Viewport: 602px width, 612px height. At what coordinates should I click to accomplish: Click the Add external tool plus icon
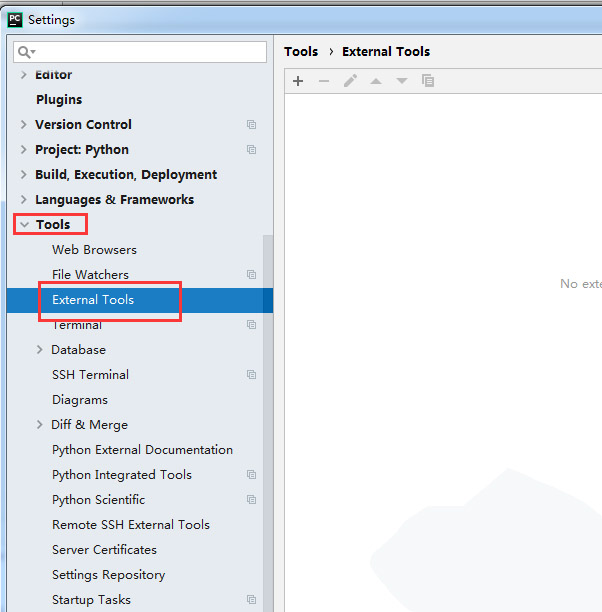point(298,81)
